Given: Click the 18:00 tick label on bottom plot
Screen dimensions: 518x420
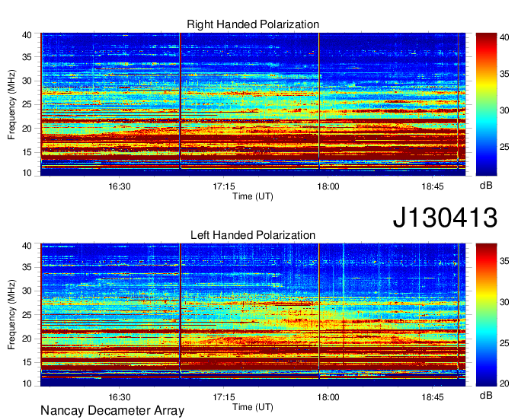Looking at the screenshot, I should 328,397.
